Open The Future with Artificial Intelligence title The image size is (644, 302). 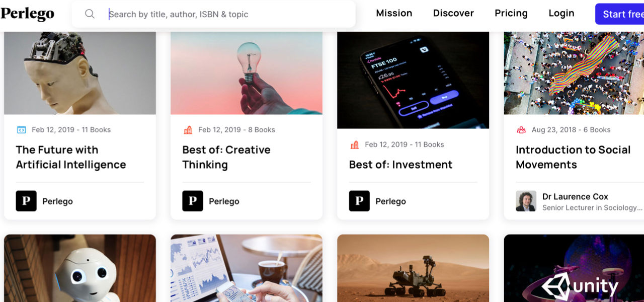click(71, 157)
